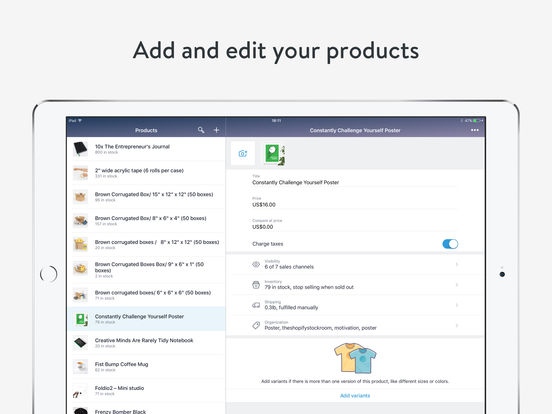Edit the Price field US$16.00
The image size is (552, 414).
tap(355, 202)
